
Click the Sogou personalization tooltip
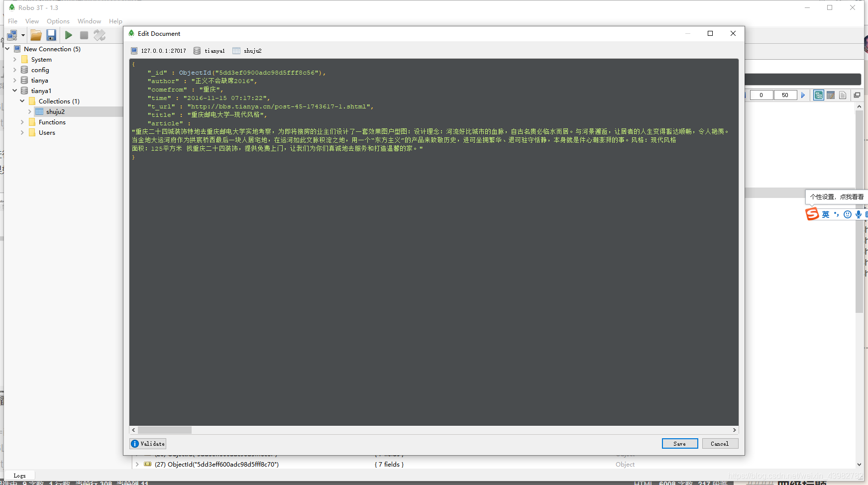837,197
